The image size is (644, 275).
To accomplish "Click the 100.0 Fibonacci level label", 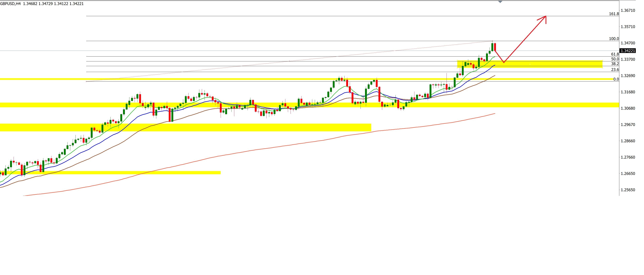I will click(x=614, y=39).
